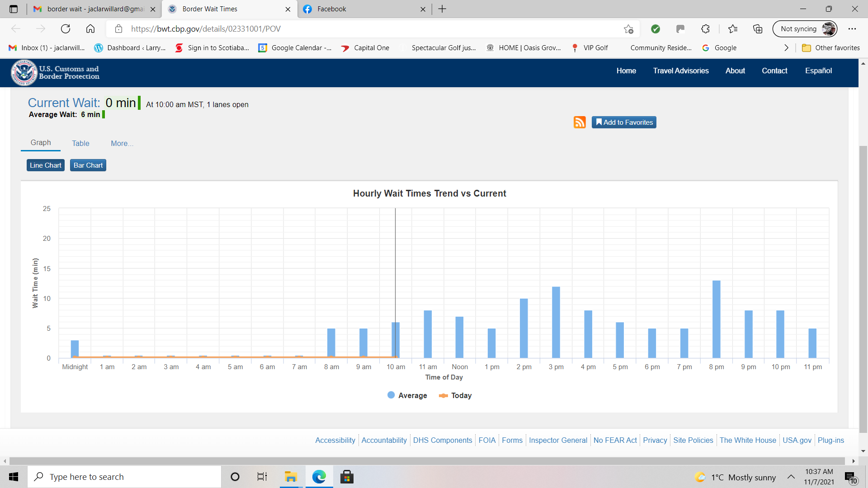Go to browser home page
The image size is (868, 488).
90,29
